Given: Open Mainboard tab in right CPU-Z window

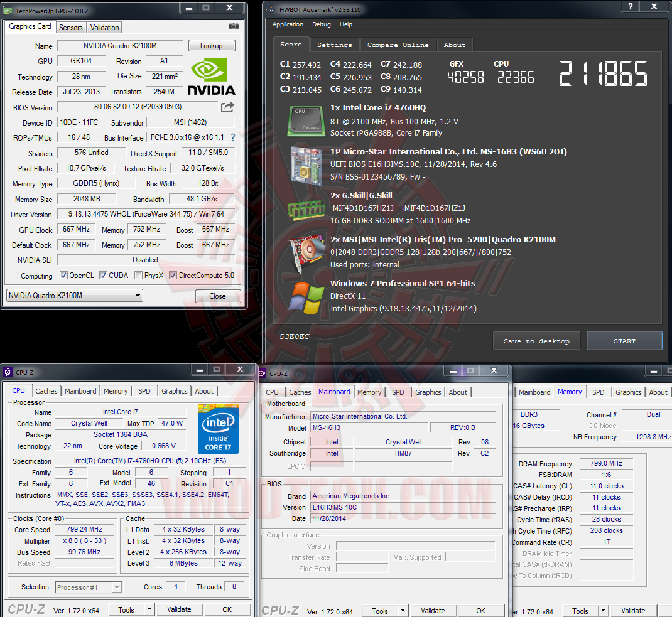Looking at the screenshot, I should 534,392.
